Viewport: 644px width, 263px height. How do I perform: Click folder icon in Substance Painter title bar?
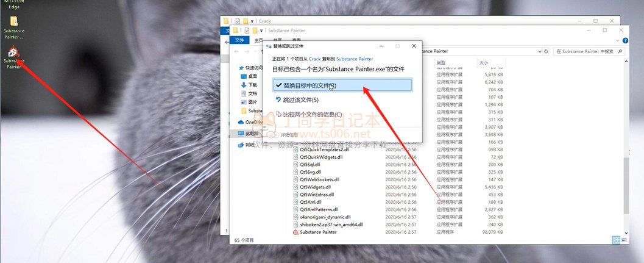coord(235,31)
